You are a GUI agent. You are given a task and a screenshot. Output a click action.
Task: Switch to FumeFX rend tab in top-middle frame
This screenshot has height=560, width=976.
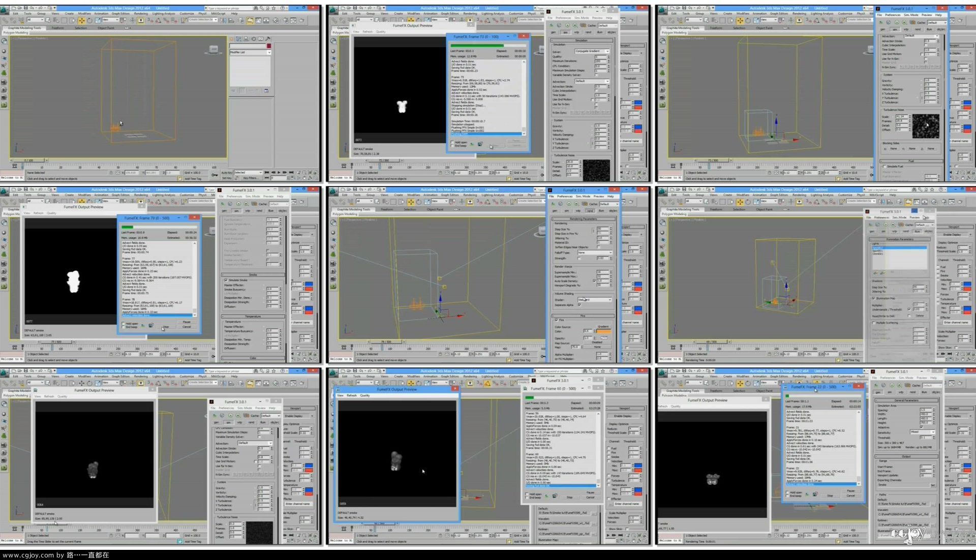tap(589, 32)
